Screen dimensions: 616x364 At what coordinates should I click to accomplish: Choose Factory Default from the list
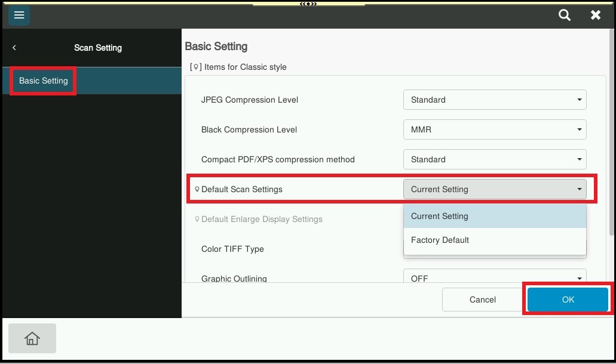point(495,240)
